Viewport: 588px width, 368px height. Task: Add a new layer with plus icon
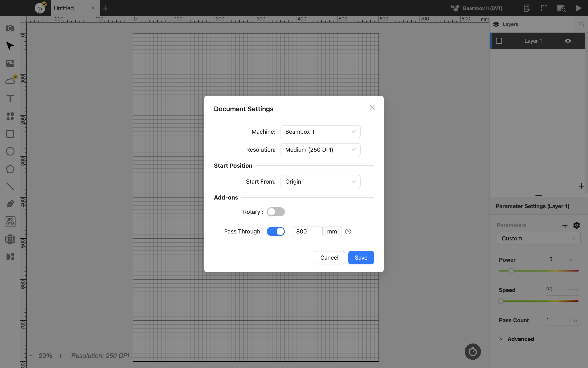tap(581, 186)
